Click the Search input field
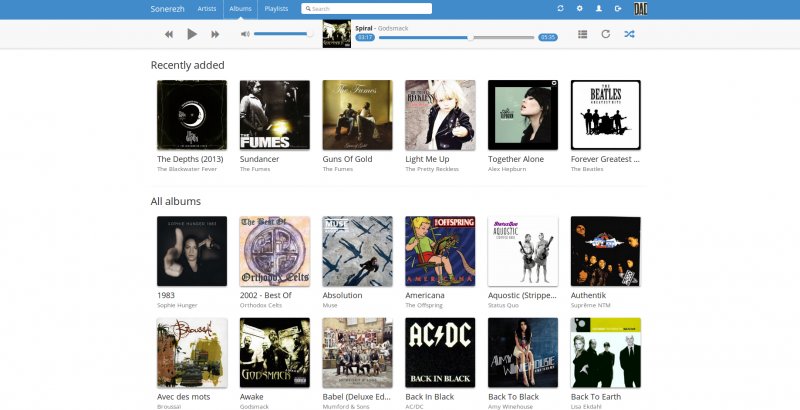 [366, 9]
